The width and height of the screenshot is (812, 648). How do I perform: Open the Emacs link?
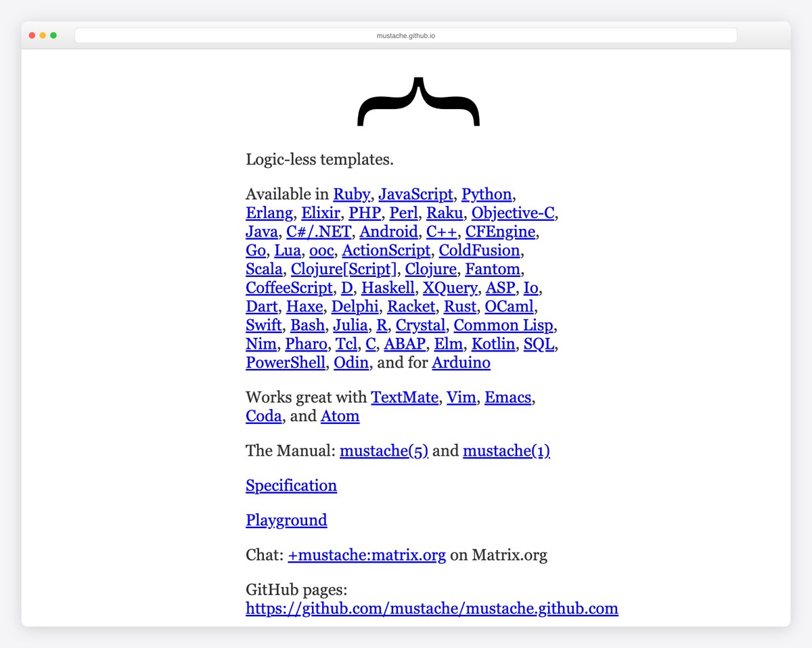click(x=507, y=397)
